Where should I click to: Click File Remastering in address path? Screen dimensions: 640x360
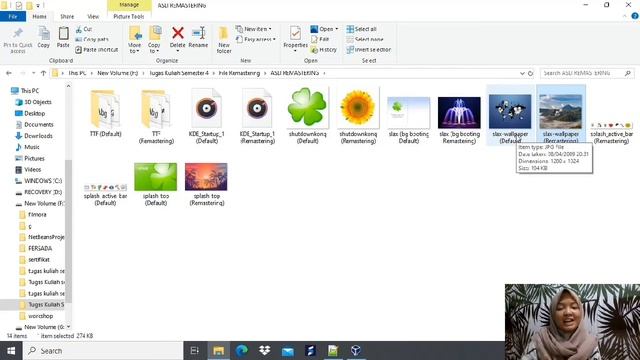[x=239, y=73]
